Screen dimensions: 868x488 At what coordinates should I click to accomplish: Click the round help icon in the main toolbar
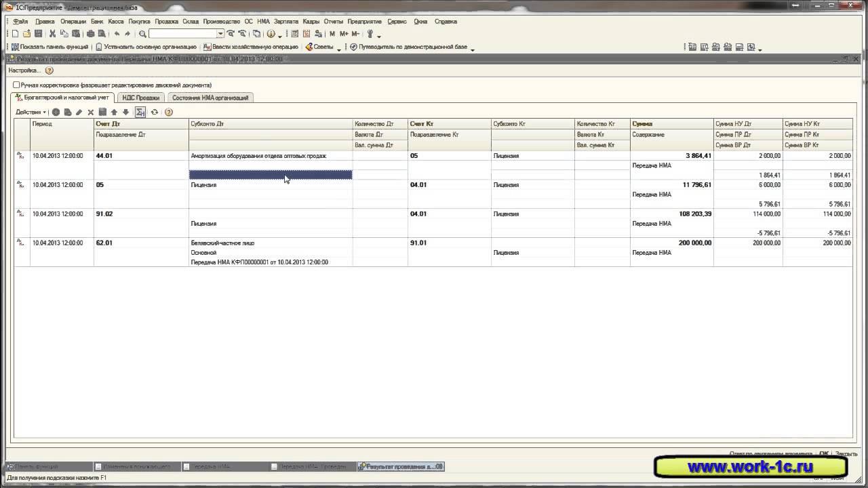point(271,34)
